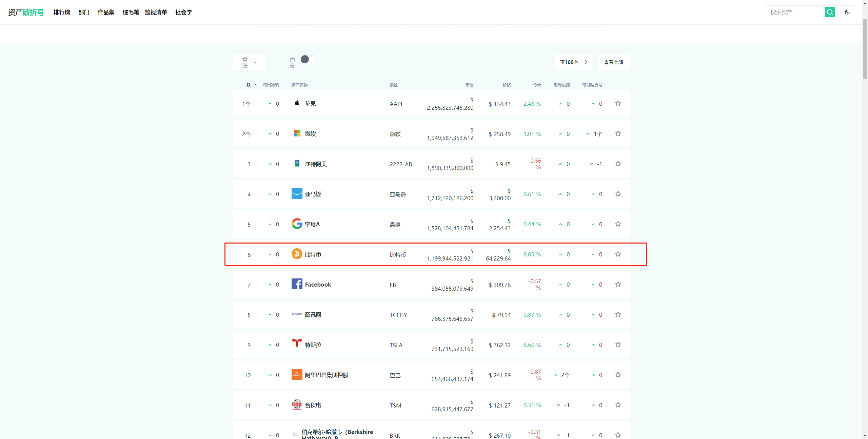Viewport: 868px width, 439px height.
Task: Toggle dark mode moon icon
Action: [x=847, y=12]
